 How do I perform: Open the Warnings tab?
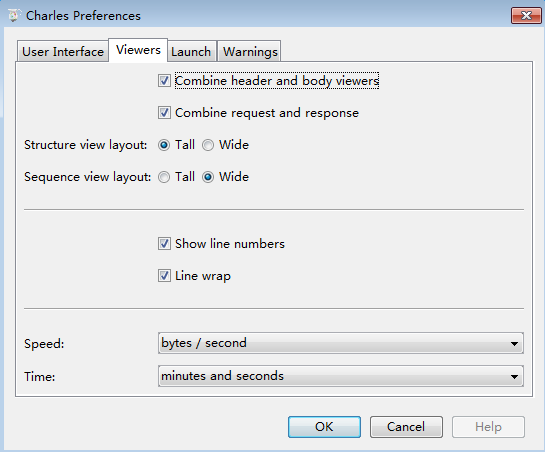click(250, 51)
